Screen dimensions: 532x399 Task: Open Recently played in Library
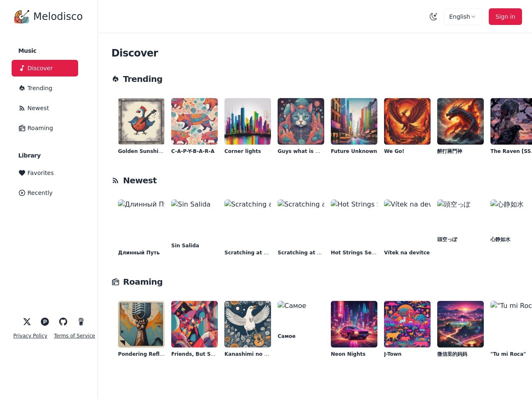[x=39, y=193]
